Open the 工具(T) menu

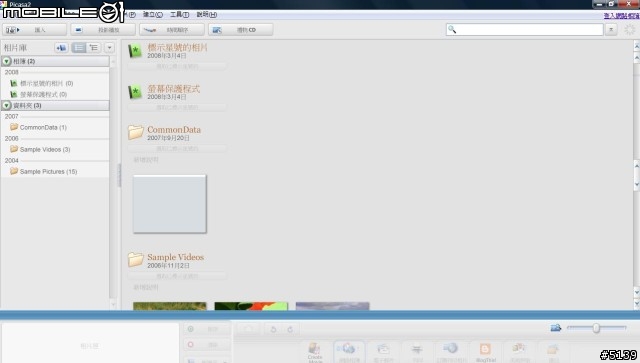180,14
